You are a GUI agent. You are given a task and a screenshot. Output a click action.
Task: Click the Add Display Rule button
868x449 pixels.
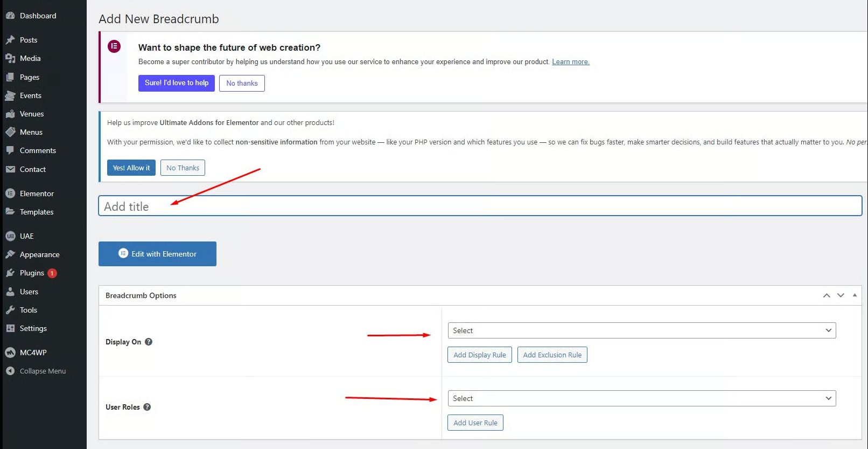[x=479, y=355]
